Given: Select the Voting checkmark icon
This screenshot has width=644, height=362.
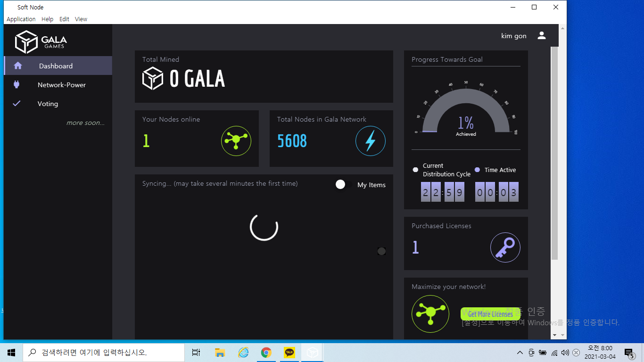Looking at the screenshot, I should (x=17, y=103).
